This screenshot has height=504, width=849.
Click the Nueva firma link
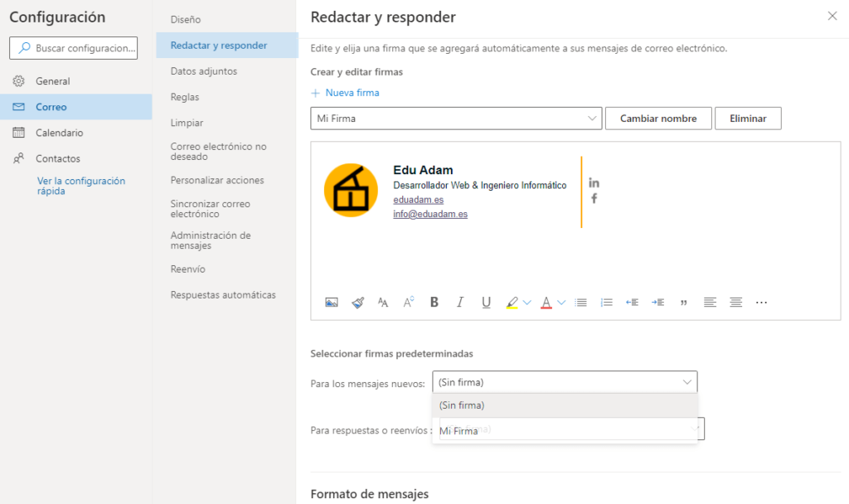click(345, 93)
